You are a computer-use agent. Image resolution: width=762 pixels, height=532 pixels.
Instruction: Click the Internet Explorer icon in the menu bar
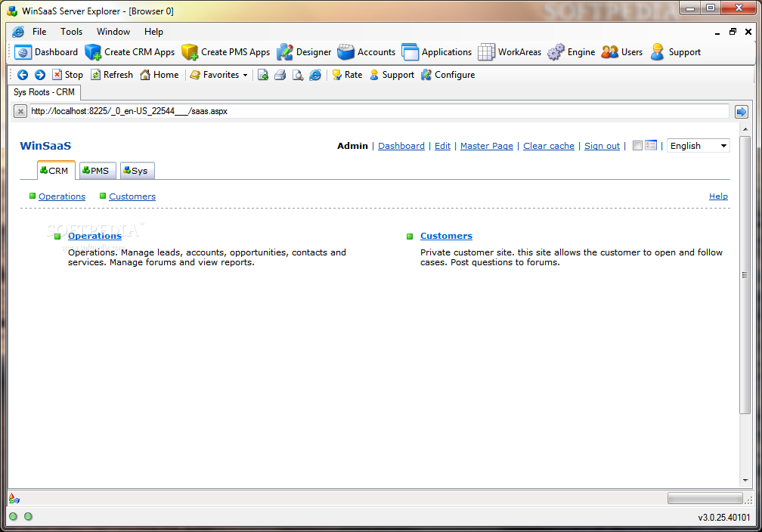pyautogui.click(x=18, y=32)
